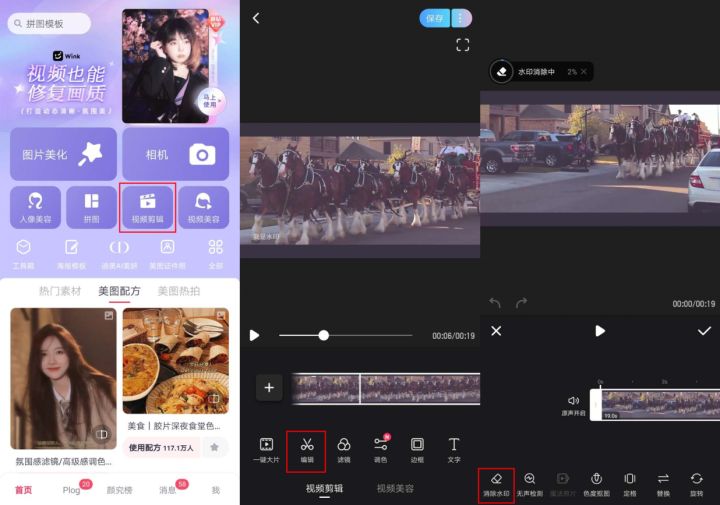Click the 00:06/00:19 time readout

pyautogui.click(x=453, y=336)
